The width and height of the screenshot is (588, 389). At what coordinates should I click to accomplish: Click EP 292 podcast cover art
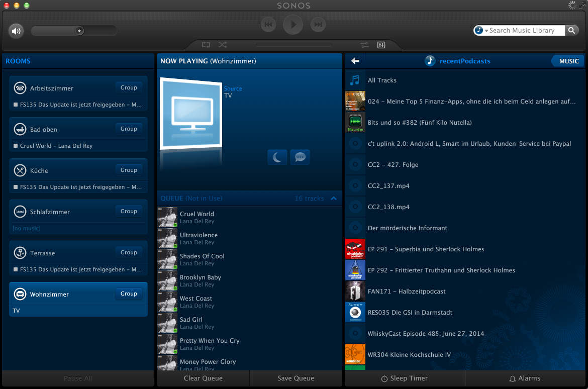[355, 270]
